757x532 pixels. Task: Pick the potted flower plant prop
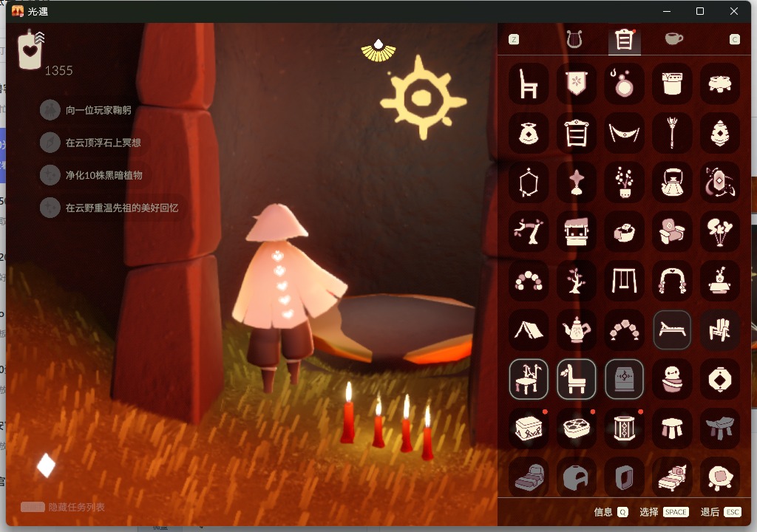coord(624,182)
